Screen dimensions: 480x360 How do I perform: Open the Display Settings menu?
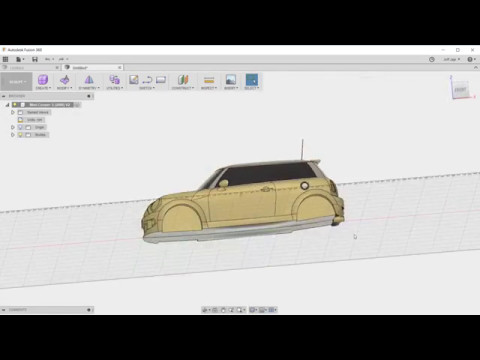pyautogui.click(x=253, y=310)
